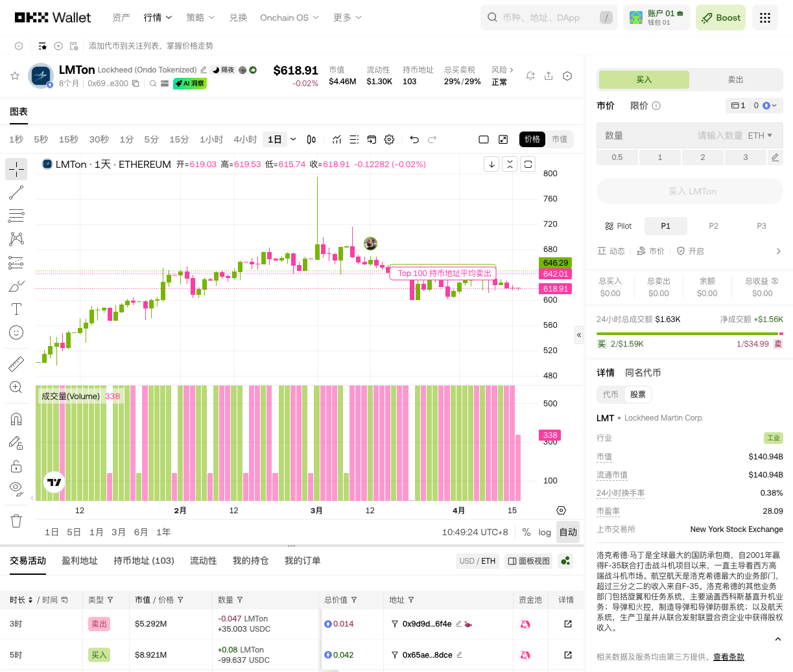
Task: Select the text annotation tool
Action: coord(16,309)
